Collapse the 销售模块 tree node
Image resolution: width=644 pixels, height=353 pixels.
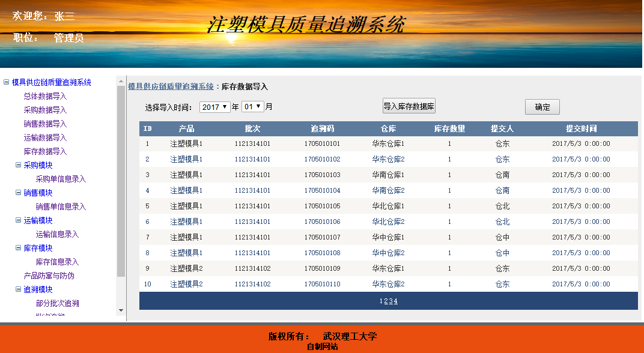(x=18, y=193)
